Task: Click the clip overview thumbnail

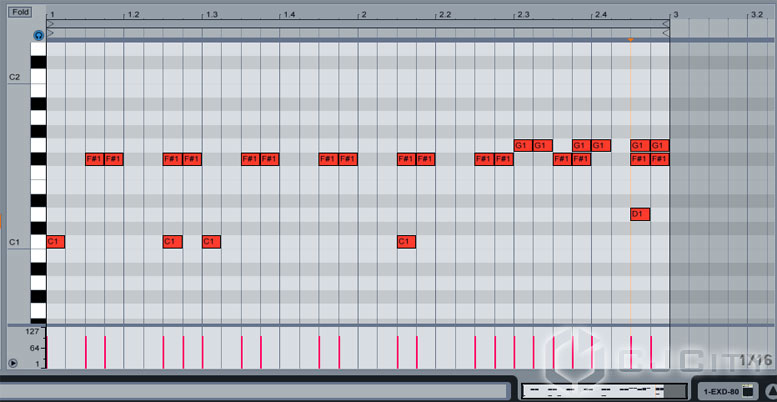Action: [604, 391]
